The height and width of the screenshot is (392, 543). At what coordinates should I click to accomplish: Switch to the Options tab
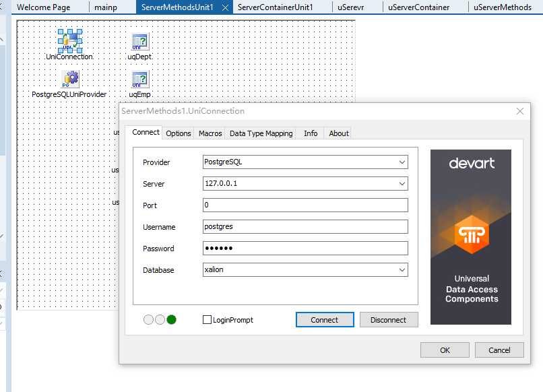179,133
